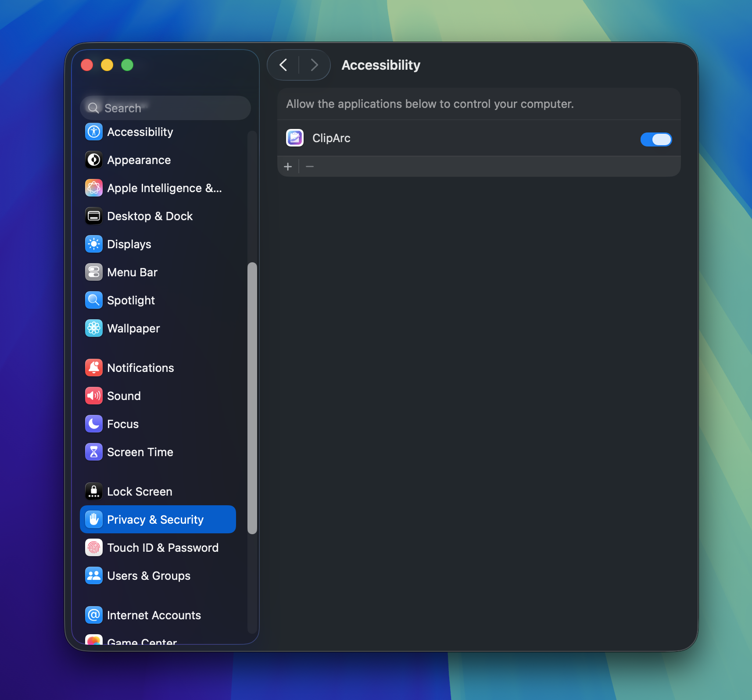The image size is (752, 700).
Task: Open Apple Intelligence settings
Action: click(93, 188)
